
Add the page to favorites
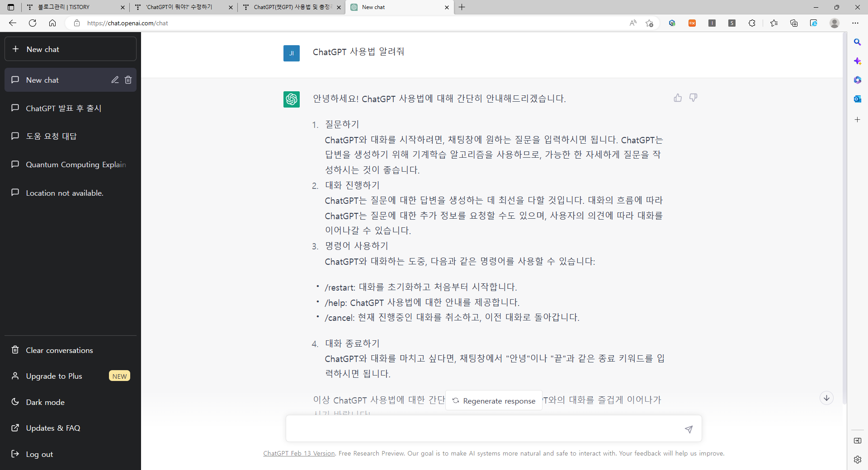pyautogui.click(x=650, y=23)
